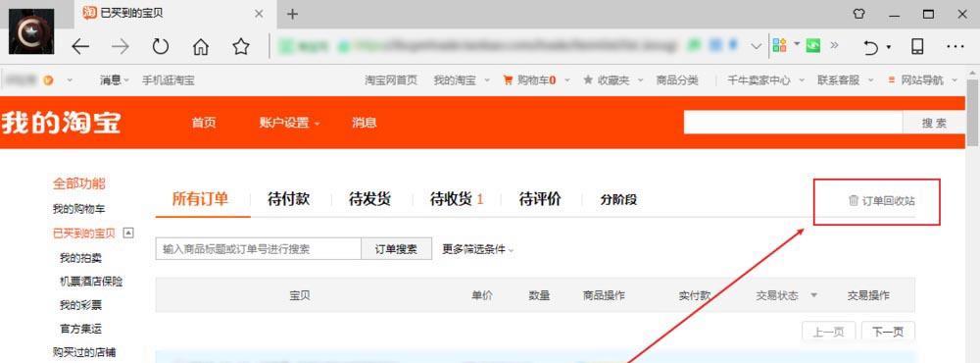
Task: Select the 待付款 tab
Action: click(289, 200)
